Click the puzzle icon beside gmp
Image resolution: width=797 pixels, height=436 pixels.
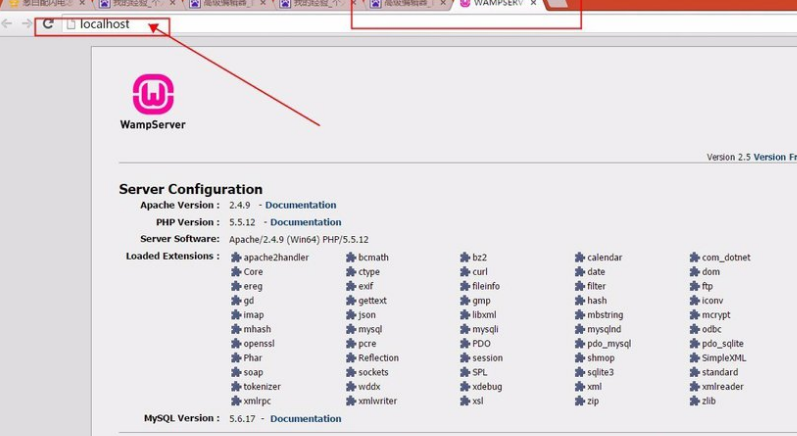point(465,300)
